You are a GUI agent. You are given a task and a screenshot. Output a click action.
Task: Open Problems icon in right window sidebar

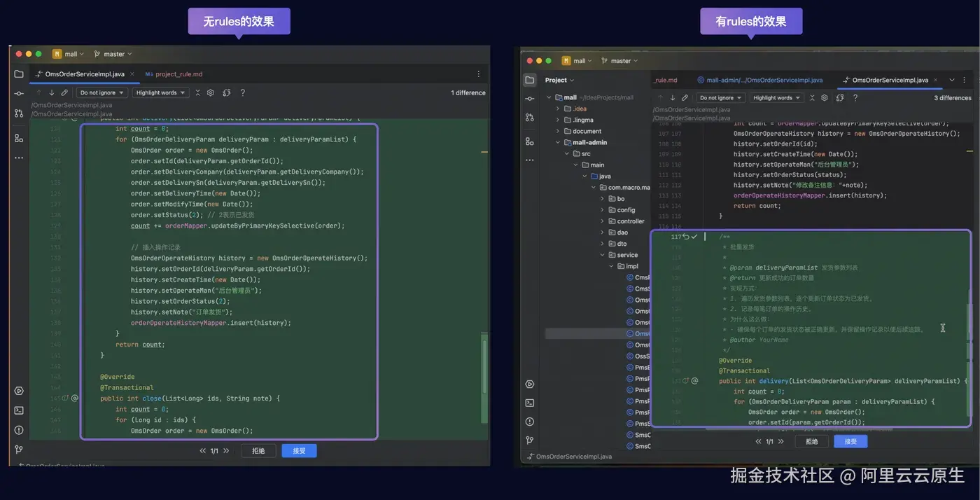pos(530,422)
